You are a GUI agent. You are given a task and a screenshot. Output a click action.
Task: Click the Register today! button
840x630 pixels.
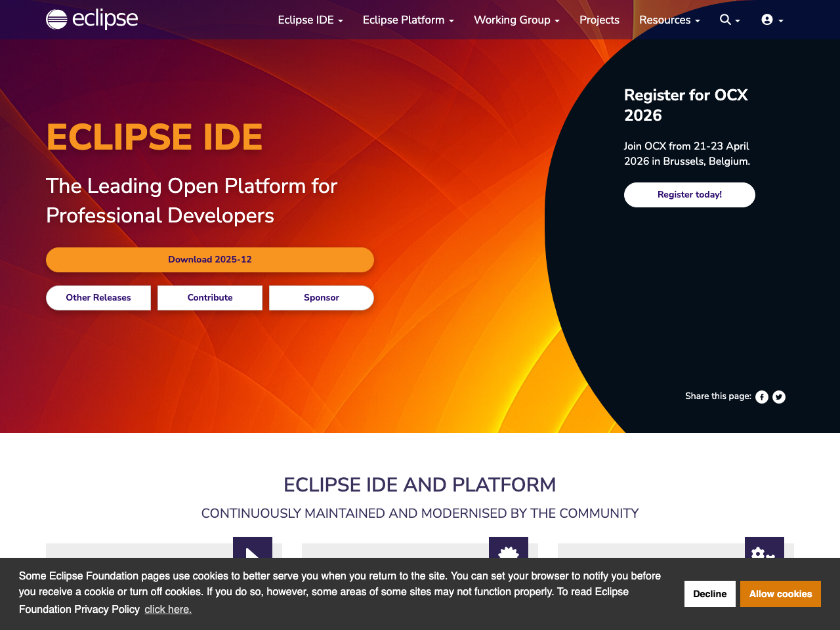[x=689, y=194]
